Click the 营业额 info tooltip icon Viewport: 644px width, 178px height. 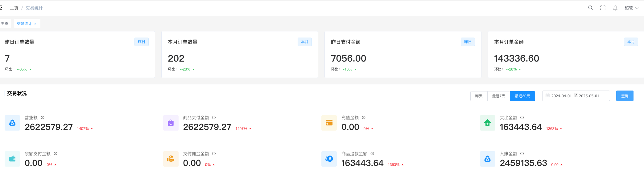click(x=43, y=117)
